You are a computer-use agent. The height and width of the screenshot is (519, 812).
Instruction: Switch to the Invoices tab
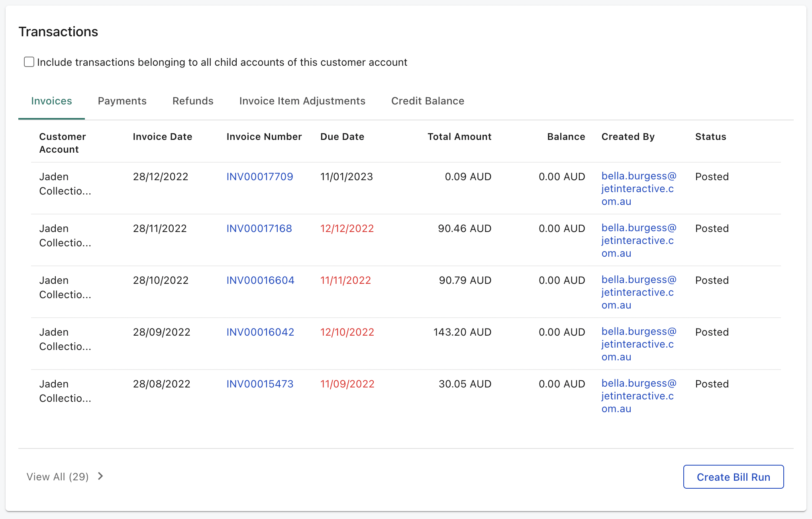click(x=51, y=101)
